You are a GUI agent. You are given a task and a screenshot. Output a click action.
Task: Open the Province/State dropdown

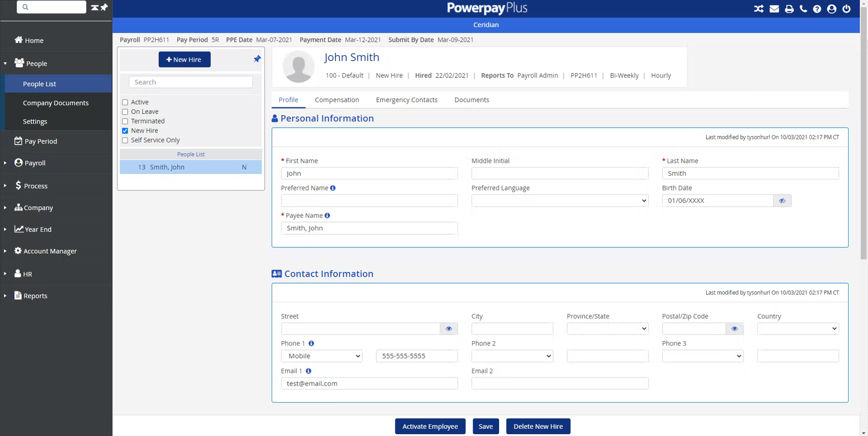coord(607,329)
